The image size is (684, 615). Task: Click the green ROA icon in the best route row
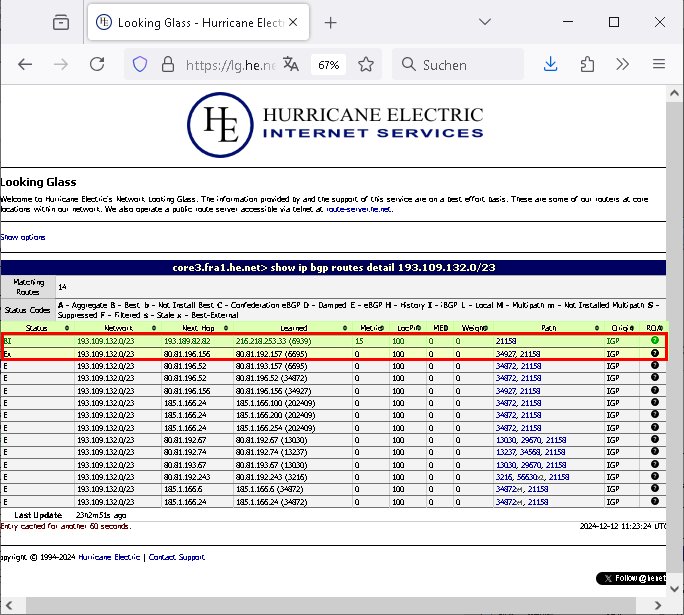(655, 341)
